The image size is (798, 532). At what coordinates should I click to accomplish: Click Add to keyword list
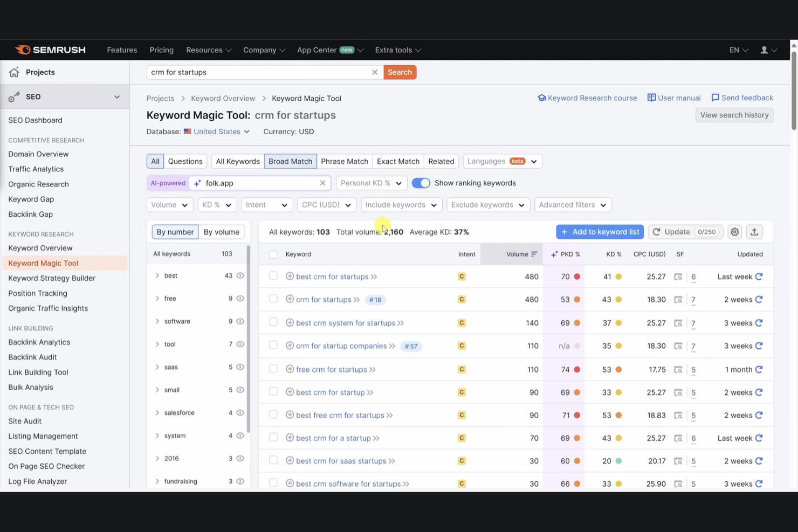pyautogui.click(x=600, y=232)
